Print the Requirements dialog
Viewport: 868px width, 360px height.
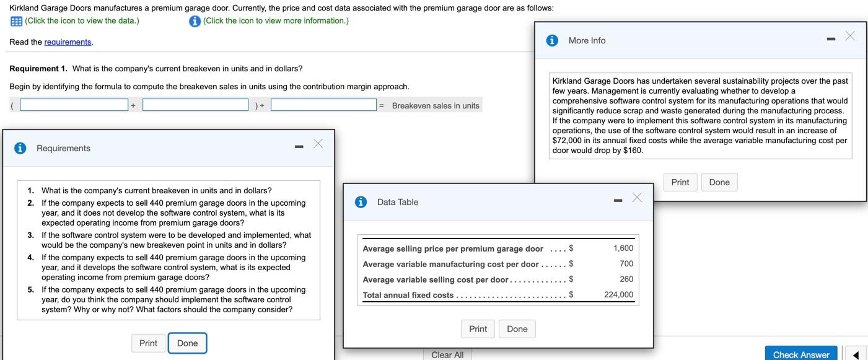[x=148, y=343]
